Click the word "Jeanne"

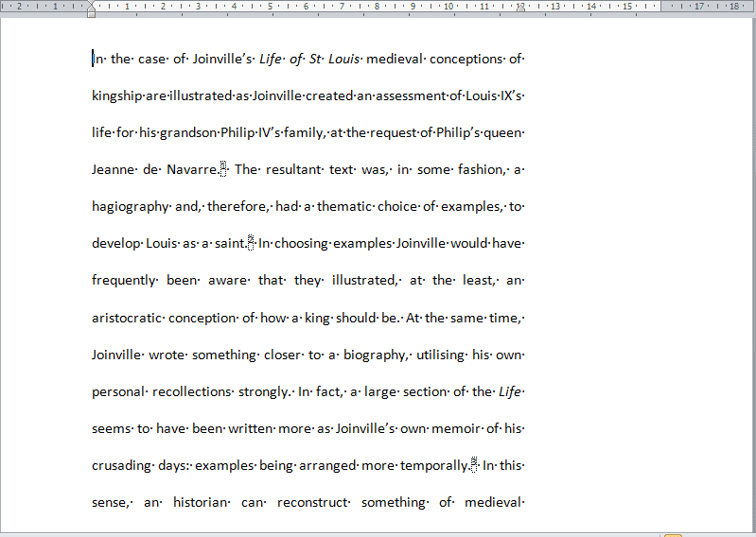(114, 169)
